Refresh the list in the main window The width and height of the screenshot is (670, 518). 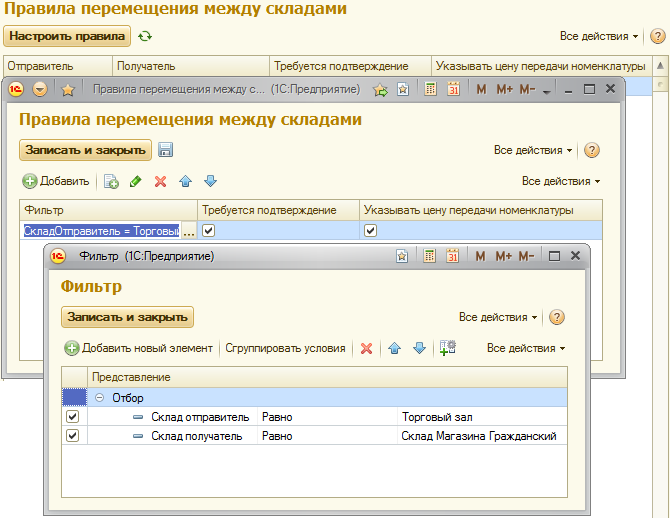click(145, 36)
